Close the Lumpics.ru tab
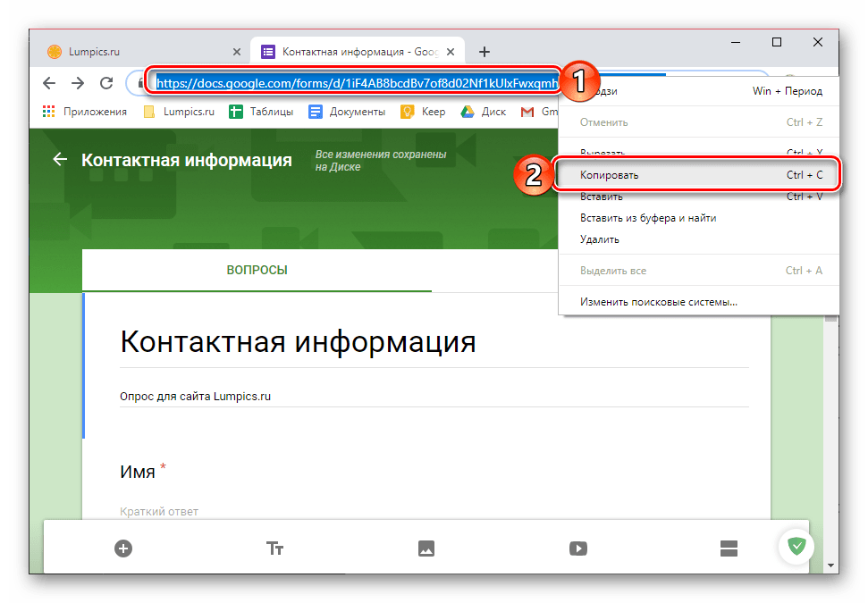Screen dimensions: 868x603 [x=236, y=52]
